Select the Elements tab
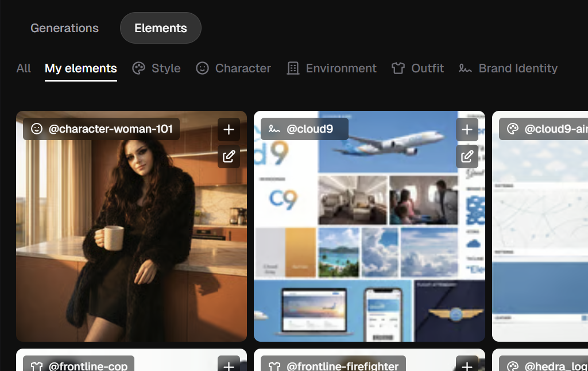 pos(161,28)
